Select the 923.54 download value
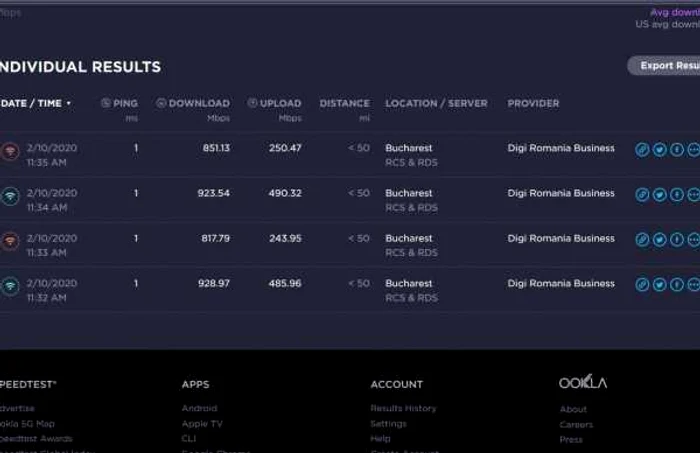This screenshot has width=700, height=453. coord(213,193)
